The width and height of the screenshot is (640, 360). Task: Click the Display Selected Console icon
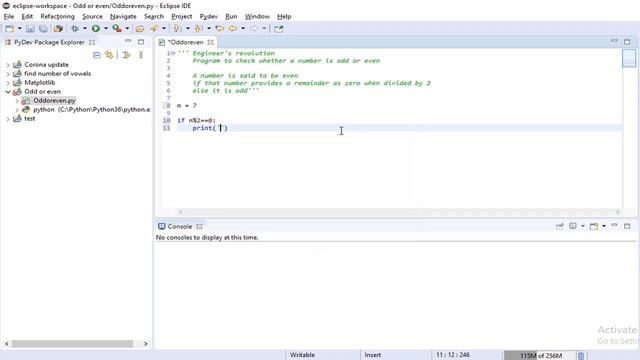573,226
